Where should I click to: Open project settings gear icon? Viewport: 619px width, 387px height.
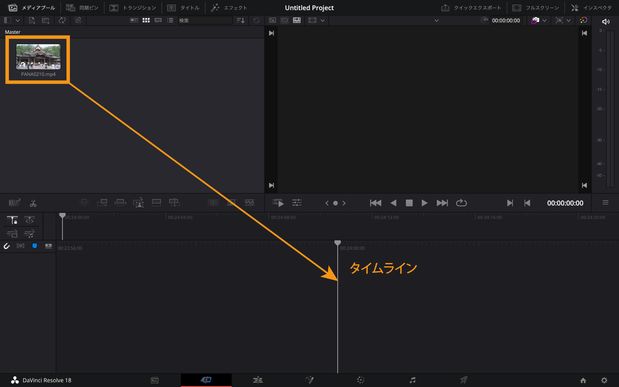click(x=604, y=380)
